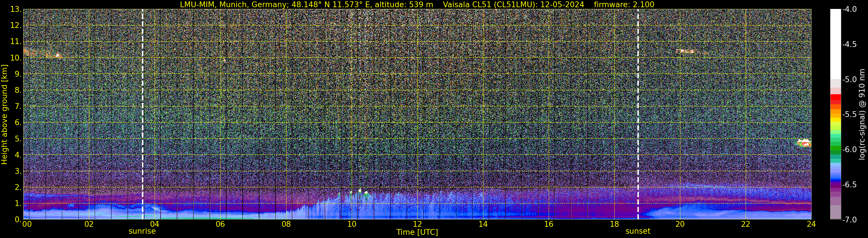Click the 'Vaisala CL51 (CL51LMU): 12-05-2024' title text

[x=514, y=4]
